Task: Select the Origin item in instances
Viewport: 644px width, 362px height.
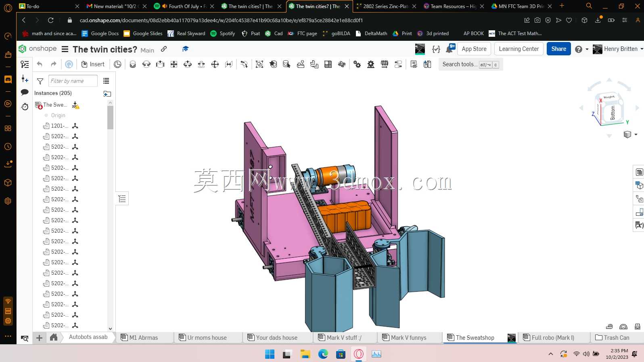Action: [x=58, y=116]
